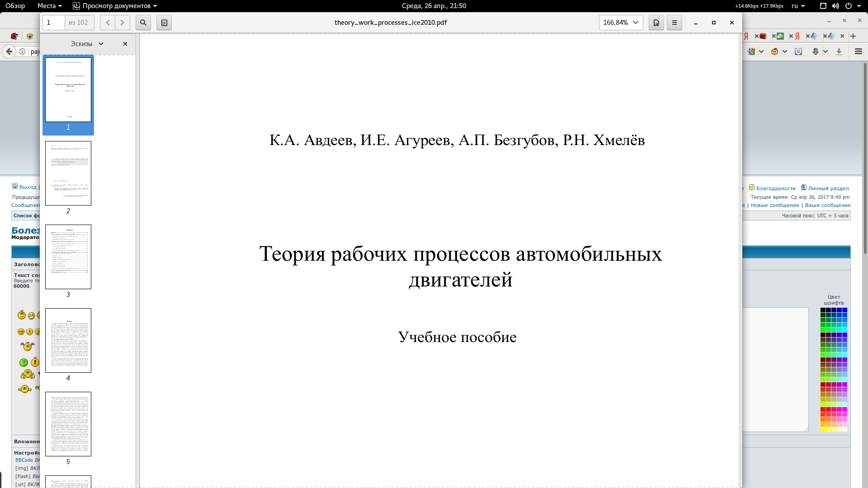The height and width of the screenshot is (488, 868).
Task: Open the document search (magnifier) button
Action: 143,23
